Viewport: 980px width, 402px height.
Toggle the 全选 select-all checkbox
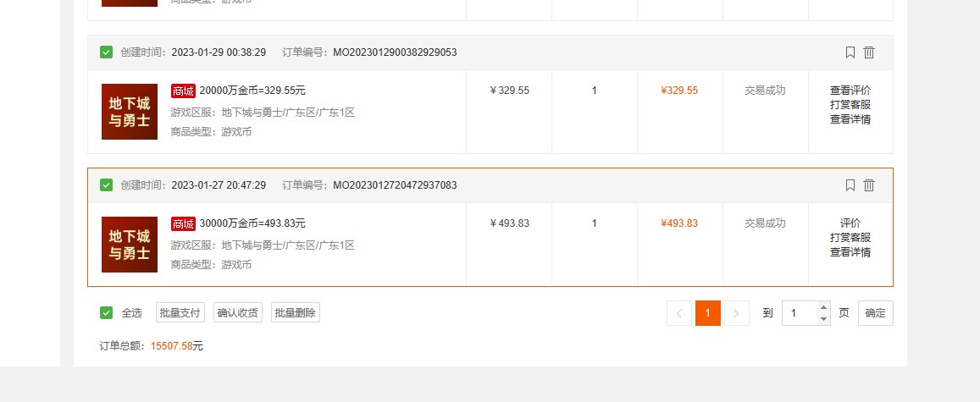[106, 313]
